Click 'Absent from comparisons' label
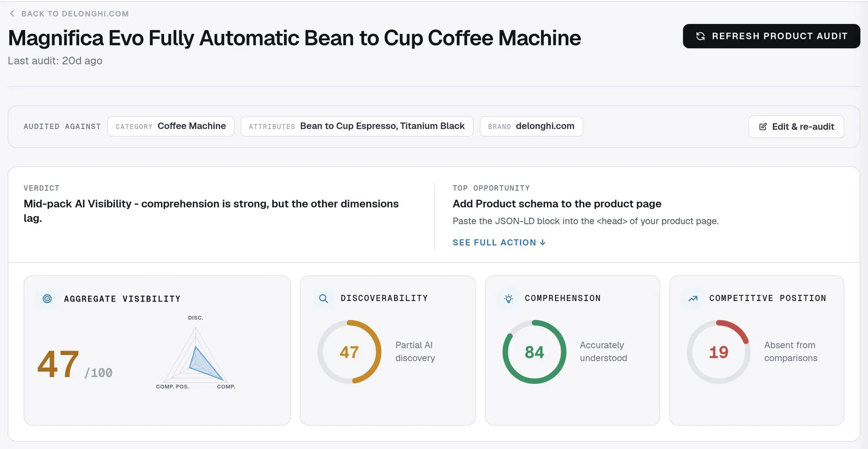This screenshot has height=449, width=868. pos(791,351)
